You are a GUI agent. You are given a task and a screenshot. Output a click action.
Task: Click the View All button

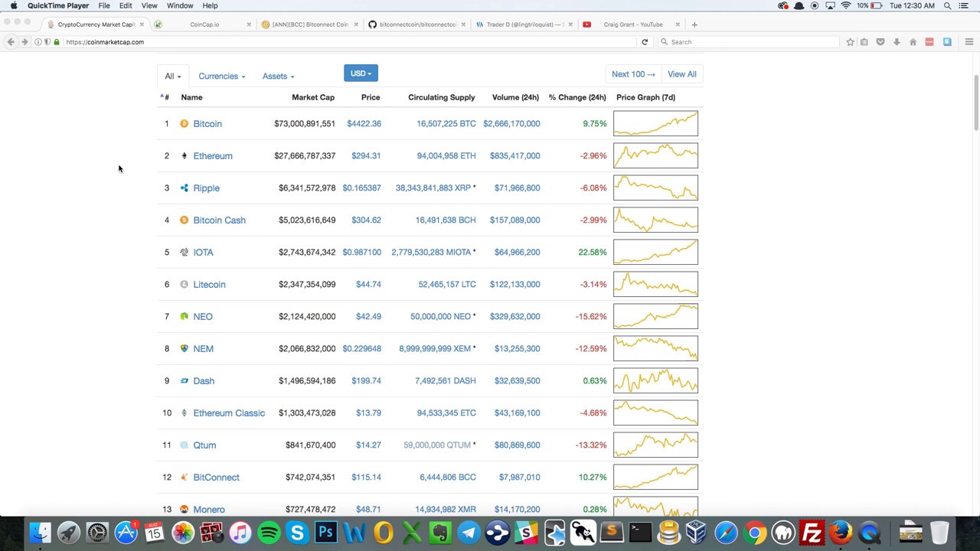tap(681, 74)
